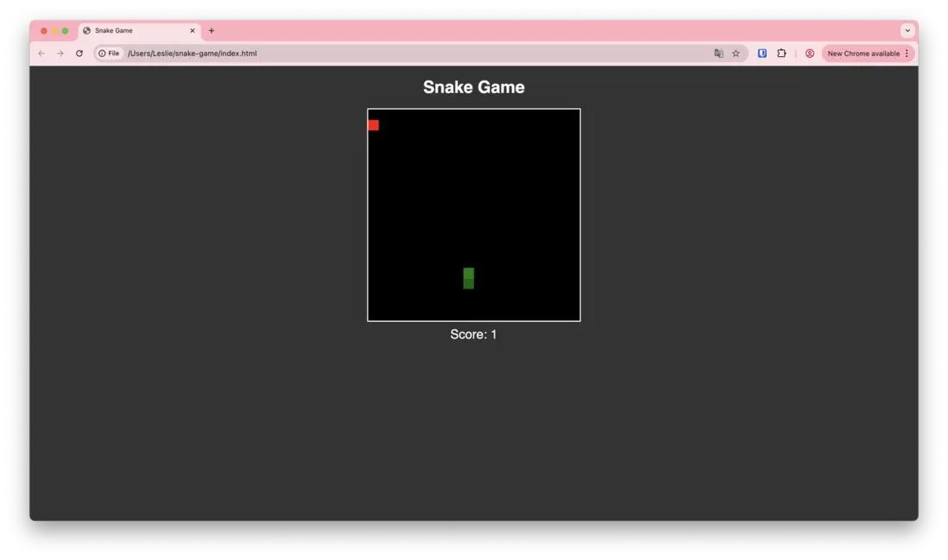Open the Chrome profile avatar

[x=810, y=53]
